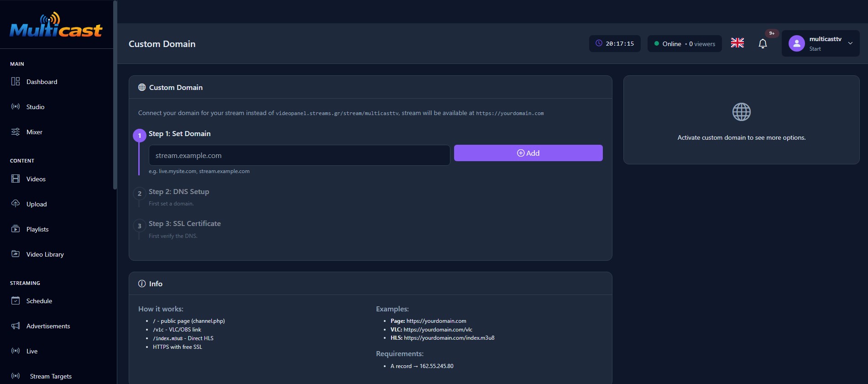Click the HLS example URL text
Screen dimensions: 868x384
tap(449, 338)
